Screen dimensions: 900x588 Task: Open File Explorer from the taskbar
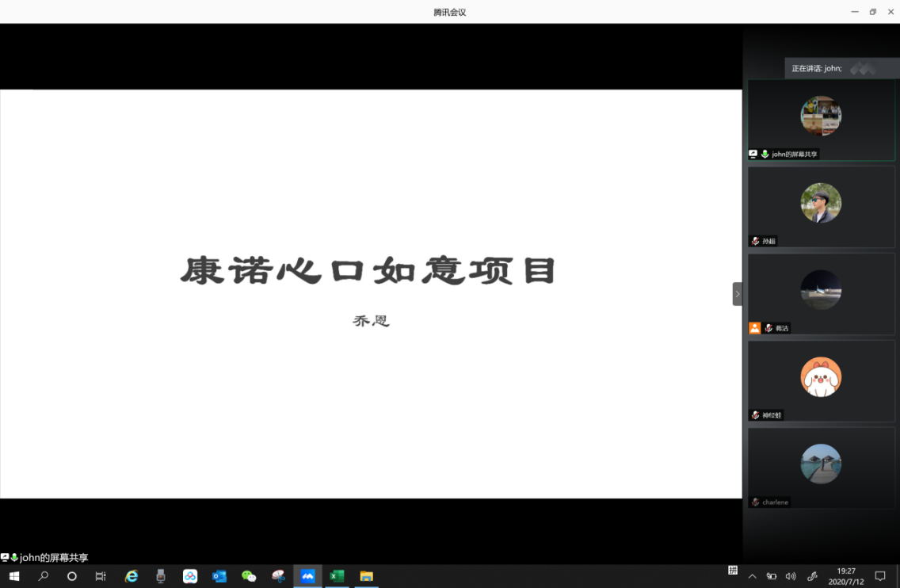point(366,576)
